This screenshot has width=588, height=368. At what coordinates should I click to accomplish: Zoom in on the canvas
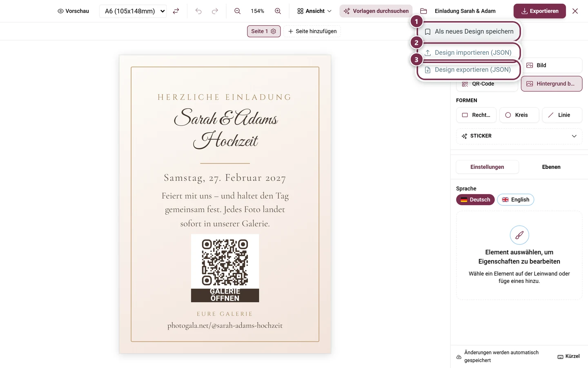pyautogui.click(x=278, y=11)
